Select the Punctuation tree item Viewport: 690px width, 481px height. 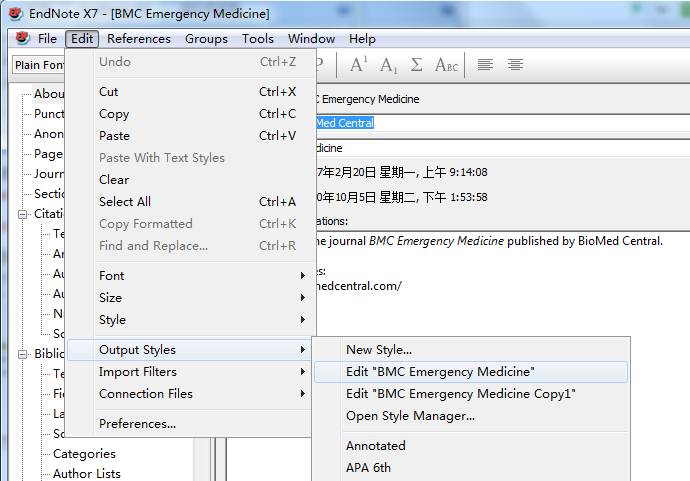tap(49, 114)
